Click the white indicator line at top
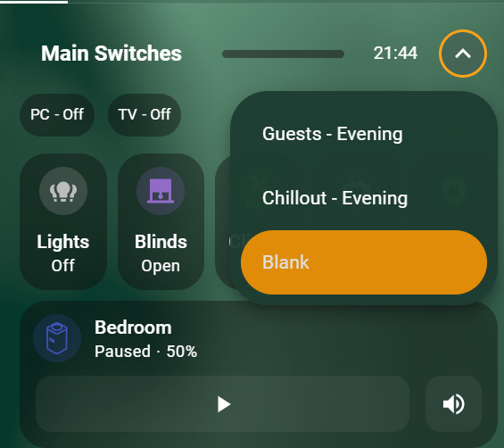 pyautogui.click(x=34, y=2)
